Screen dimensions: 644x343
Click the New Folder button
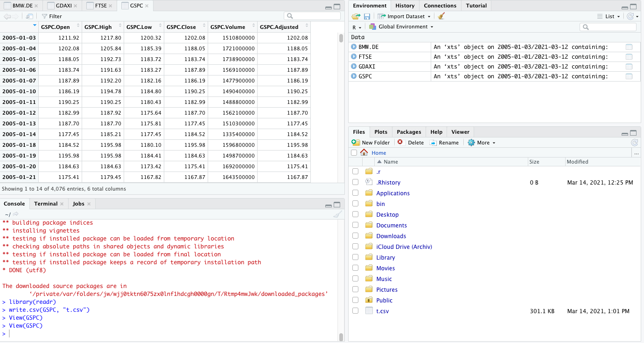coord(371,143)
